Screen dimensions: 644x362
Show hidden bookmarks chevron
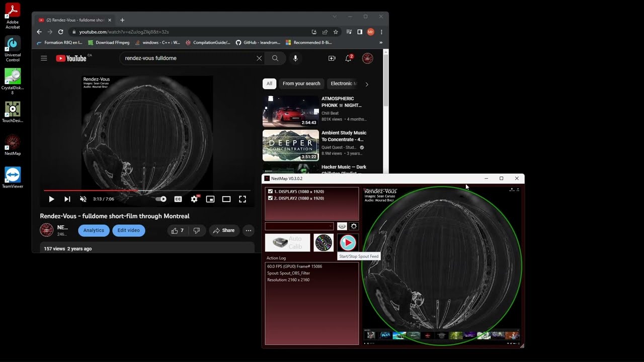[381, 43]
